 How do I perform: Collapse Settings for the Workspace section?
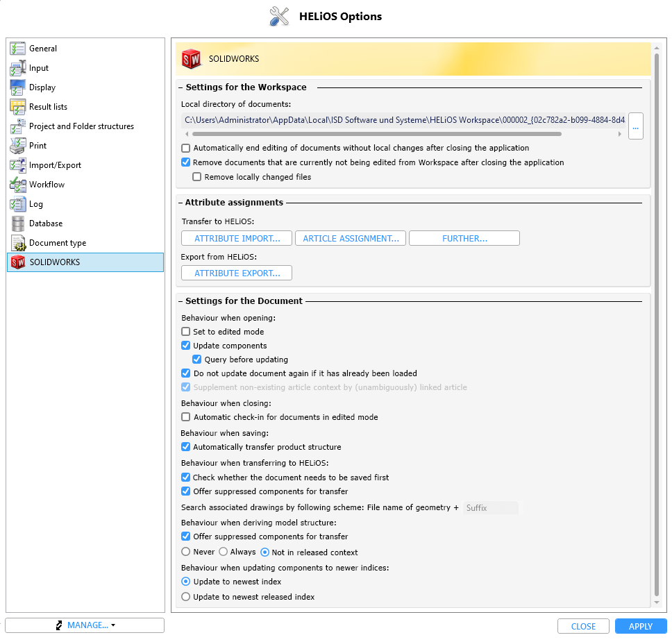180,87
